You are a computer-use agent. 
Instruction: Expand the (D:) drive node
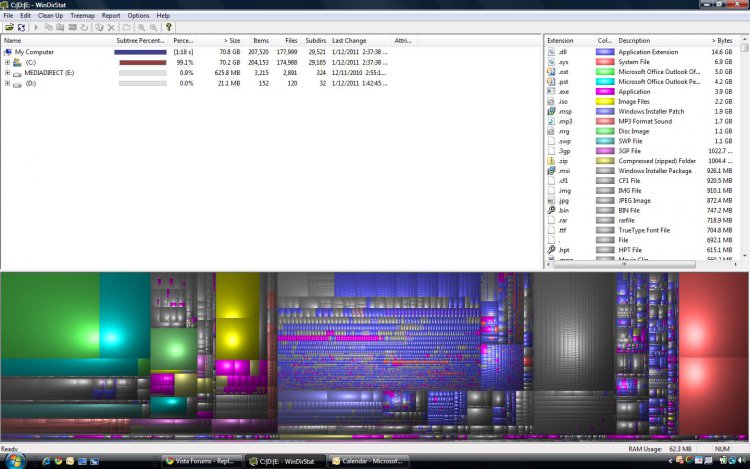(7, 83)
